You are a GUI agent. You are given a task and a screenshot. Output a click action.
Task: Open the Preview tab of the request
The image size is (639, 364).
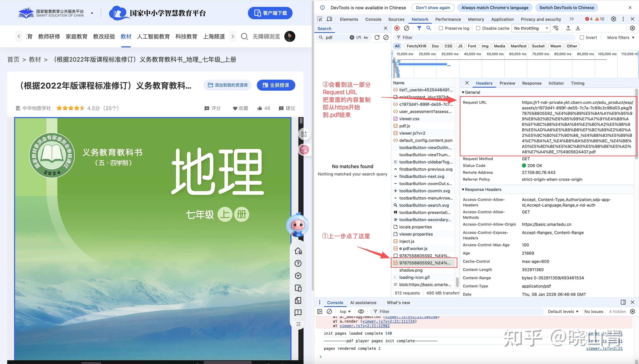(507, 83)
